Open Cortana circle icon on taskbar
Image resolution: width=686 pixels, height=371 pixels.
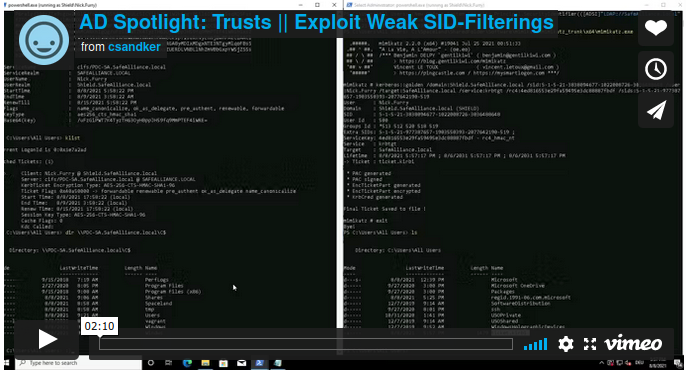point(151,363)
